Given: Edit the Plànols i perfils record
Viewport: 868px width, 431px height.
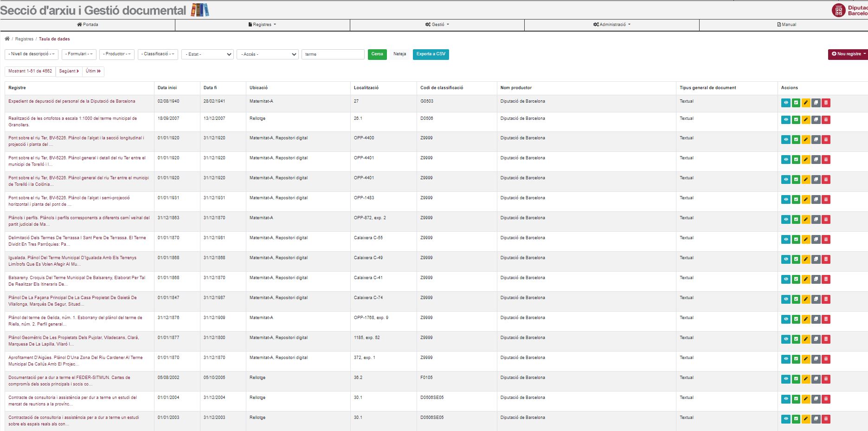Looking at the screenshot, I should click(x=806, y=219).
